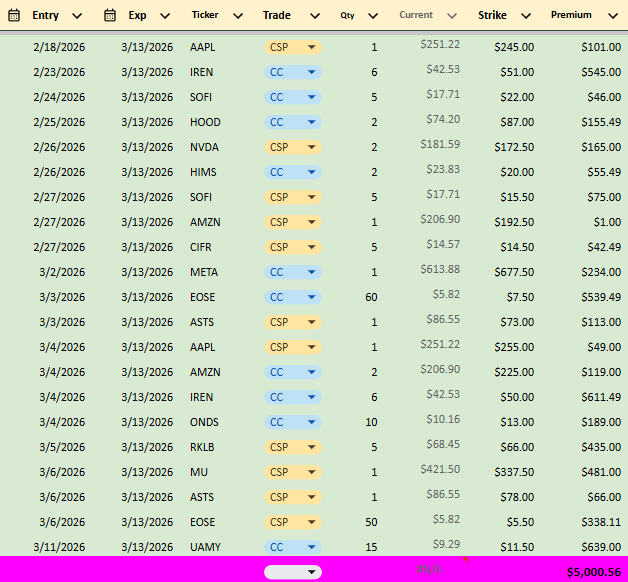Open CC dropdown in the 2/24/2026 SOFI row
This screenshot has height=582, width=628.
tap(293, 97)
